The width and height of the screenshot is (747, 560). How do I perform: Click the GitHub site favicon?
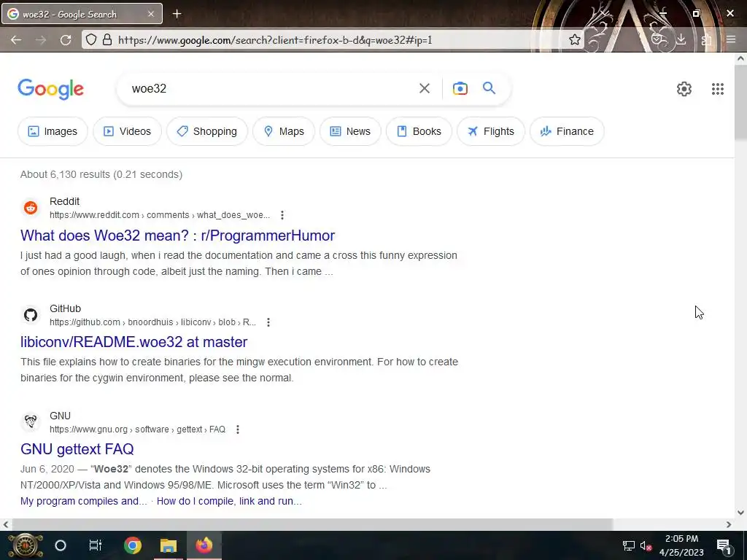click(x=31, y=315)
